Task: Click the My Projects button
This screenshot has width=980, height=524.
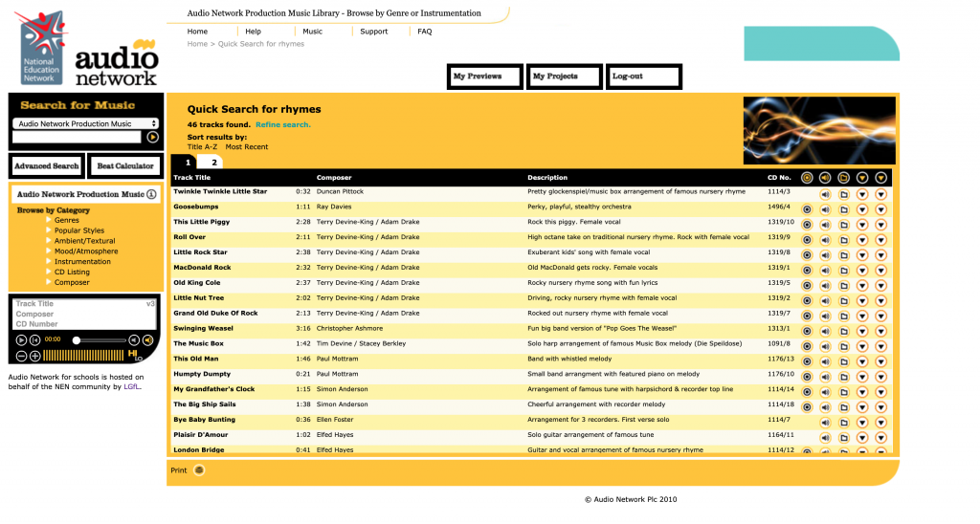Action: 565,76
